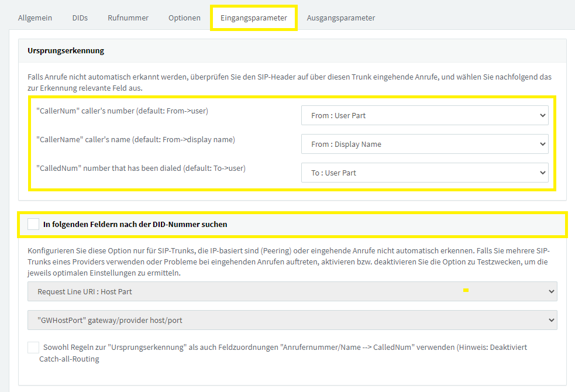Click the 'Sowohl Regeln zur Ursprungserkennung' label text
Screen dimensions: 575x392
pos(283,353)
